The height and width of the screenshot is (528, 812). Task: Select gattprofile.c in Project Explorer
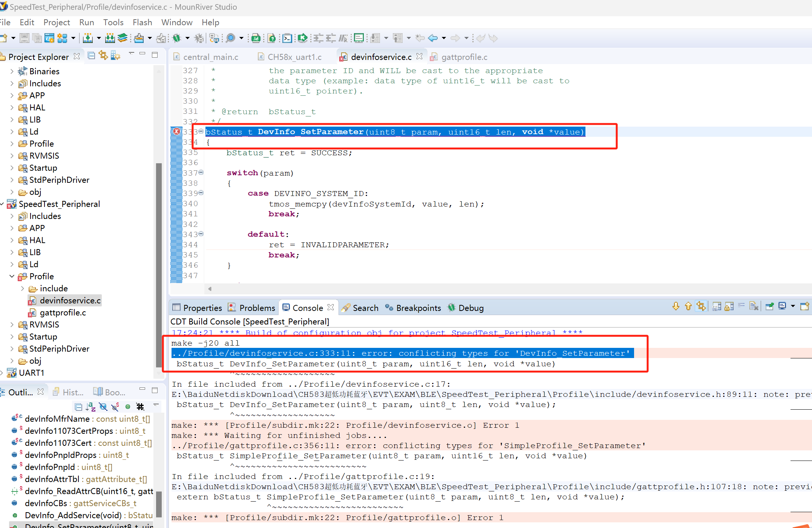point(58,313)
